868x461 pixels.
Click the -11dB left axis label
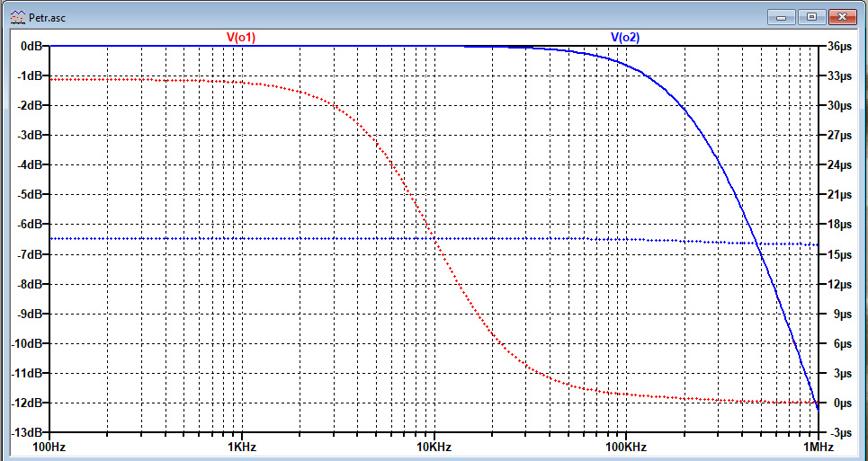25,374
